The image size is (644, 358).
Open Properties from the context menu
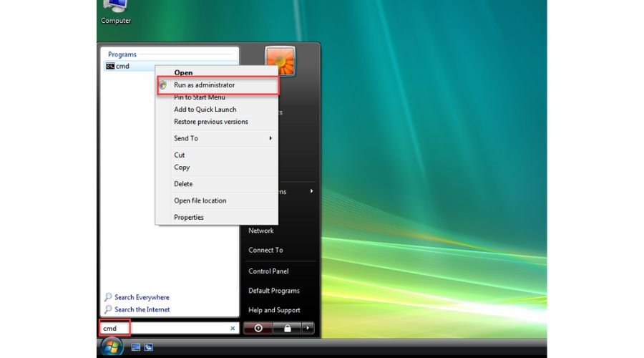tap(216, 217)
